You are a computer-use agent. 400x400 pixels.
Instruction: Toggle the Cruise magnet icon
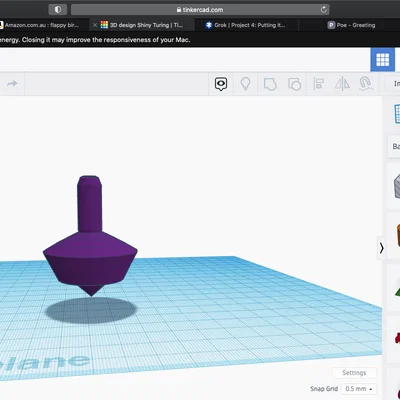(x=366, y=84)
